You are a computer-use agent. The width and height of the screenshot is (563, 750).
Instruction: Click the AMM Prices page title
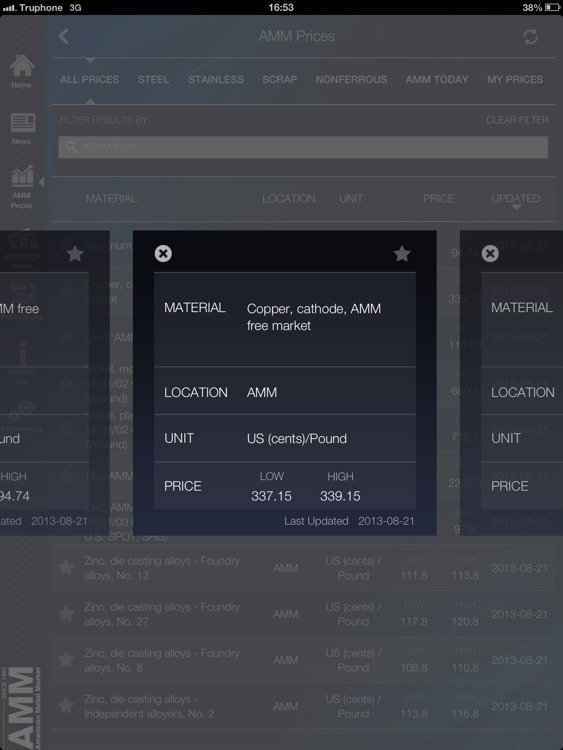[x=297, y=36]
